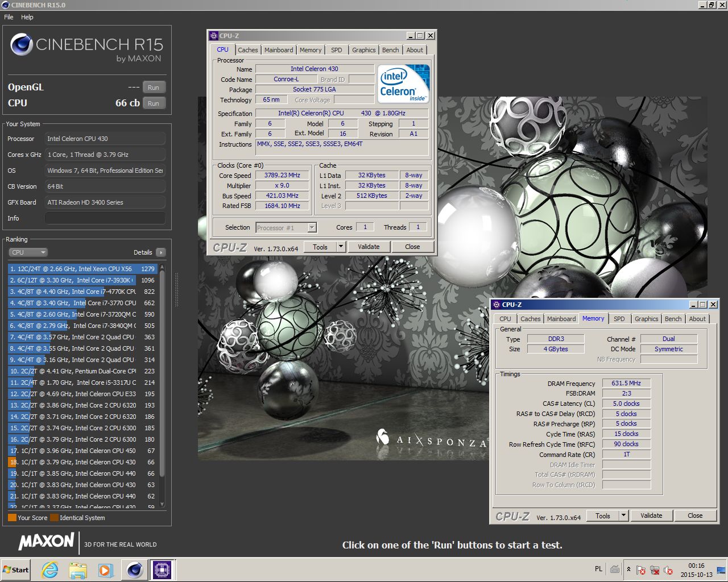The width and height of the screenshot is (728, 582).
Task: Run the OpenGL benchmark
Action: [154, 88]
